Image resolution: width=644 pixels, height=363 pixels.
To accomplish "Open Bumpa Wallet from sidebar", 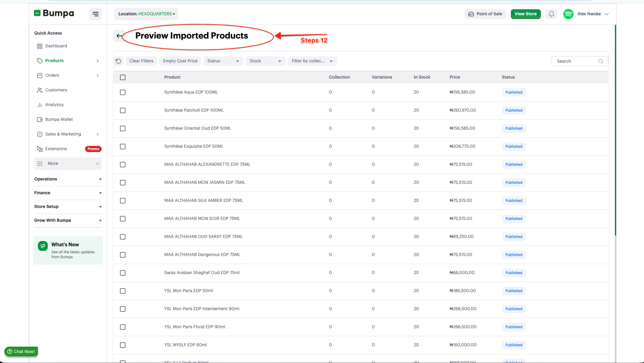I will coord(59,119).
